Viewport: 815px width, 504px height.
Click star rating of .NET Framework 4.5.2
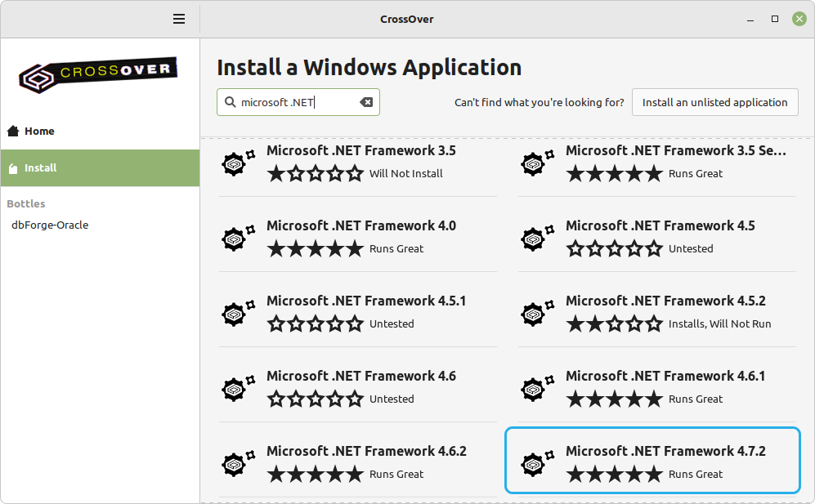[x=615, y=324]
